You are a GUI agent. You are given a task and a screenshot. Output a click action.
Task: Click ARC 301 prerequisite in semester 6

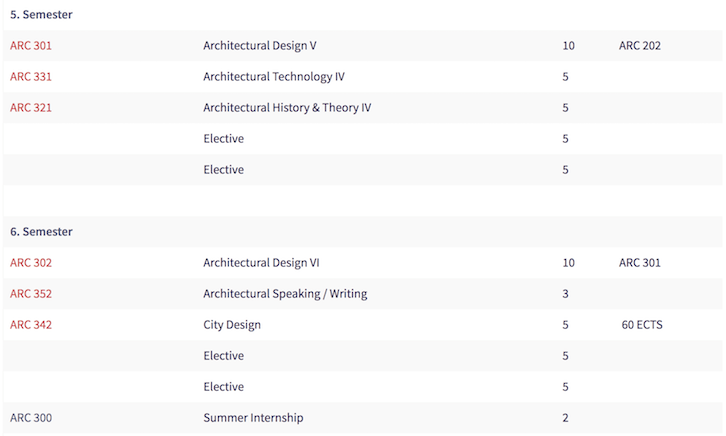click(x=640, y=263)
